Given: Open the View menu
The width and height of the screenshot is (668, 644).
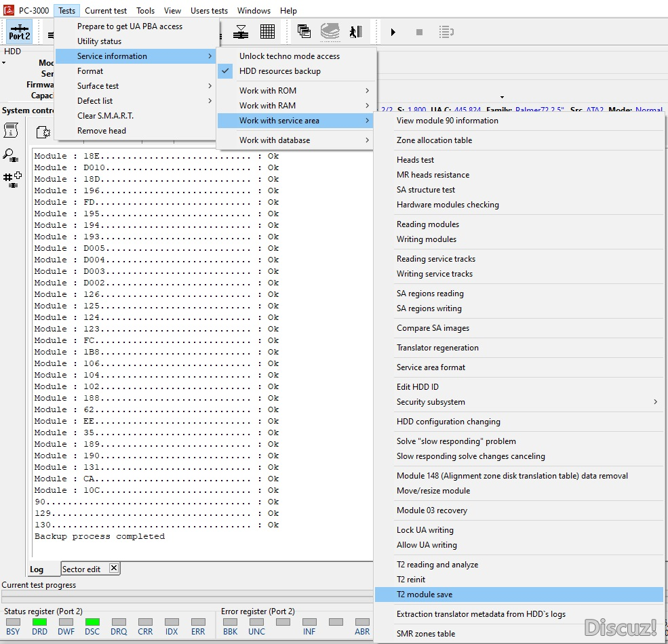Looking at the screenshot, I should click(x=172, y=11).
